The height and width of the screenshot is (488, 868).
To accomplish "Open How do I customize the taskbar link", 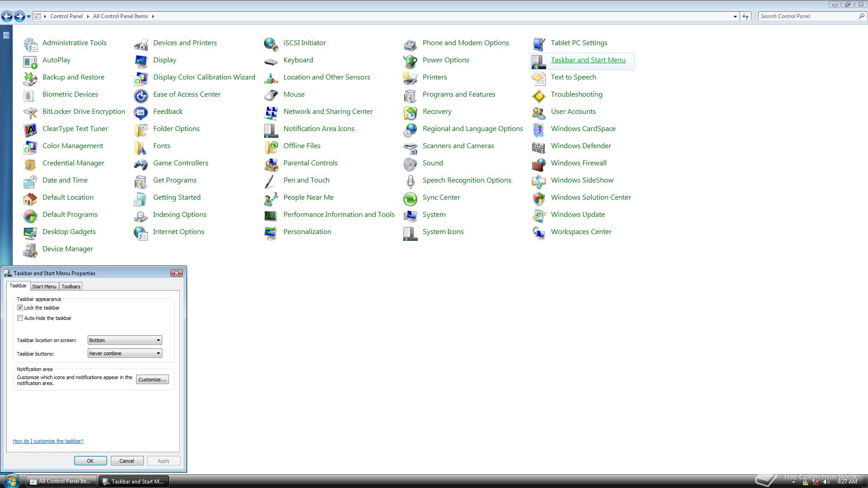I will [x=48, y=441].
